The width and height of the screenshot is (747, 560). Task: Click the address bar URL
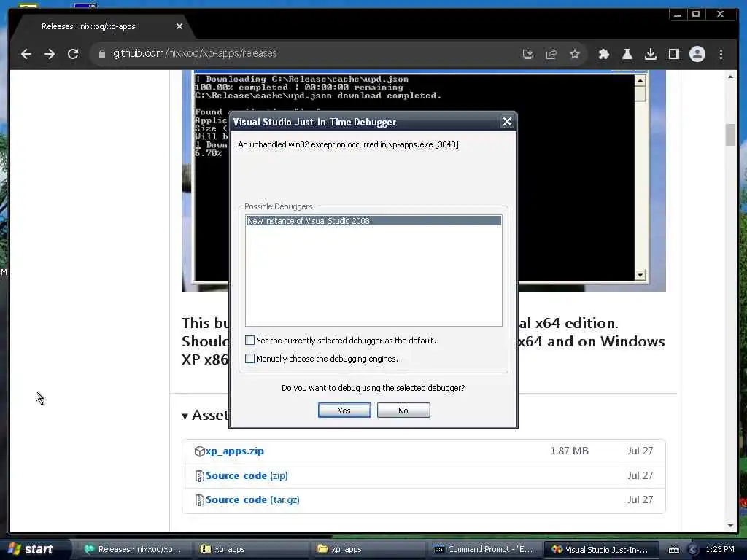click(x=195, y=53)
